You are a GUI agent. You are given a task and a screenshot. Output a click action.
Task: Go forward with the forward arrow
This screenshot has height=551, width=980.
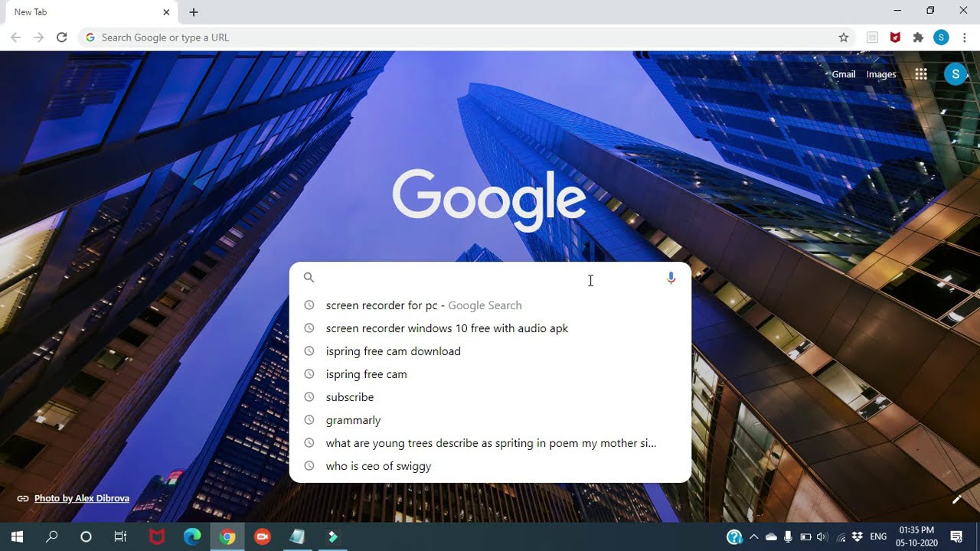39,37
